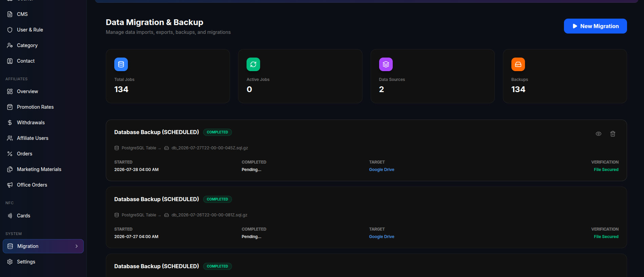Click filename db_2026-07-27T22-00-00-045Z.sql.gz
This screenshot has height=277, width=644.
click(x=210, y=148)
